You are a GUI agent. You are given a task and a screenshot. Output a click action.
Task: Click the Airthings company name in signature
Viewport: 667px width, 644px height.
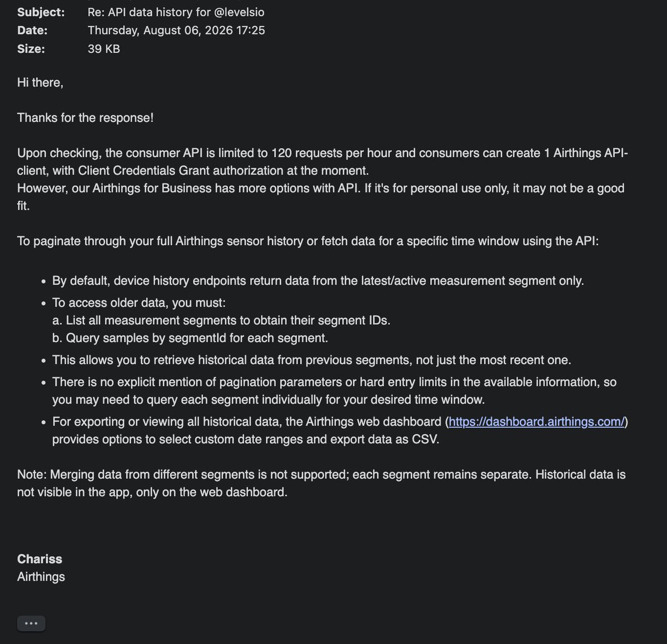pyautogui.click(x=41, y=577)
